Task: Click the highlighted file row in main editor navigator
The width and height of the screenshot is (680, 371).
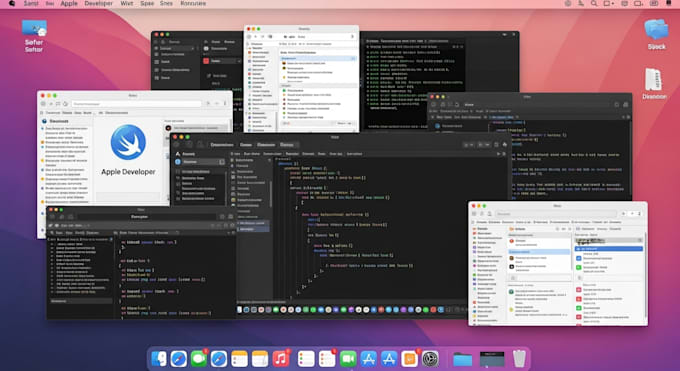Action: (x=253, y=229)
